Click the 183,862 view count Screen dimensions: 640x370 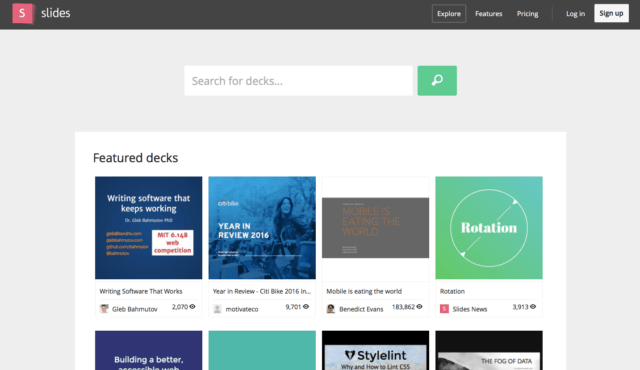[403, 307]
